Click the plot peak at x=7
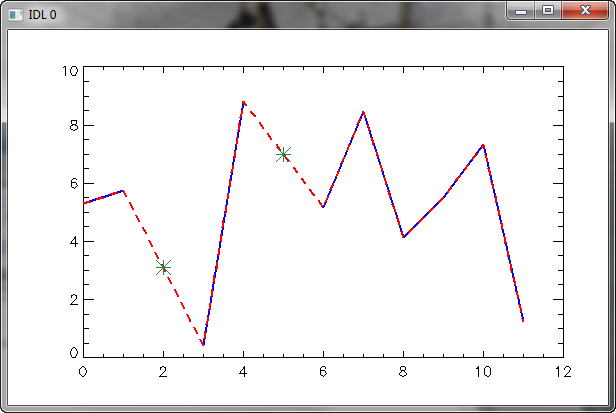The height and width of the screenshot is (413, 616). point(363,113)
